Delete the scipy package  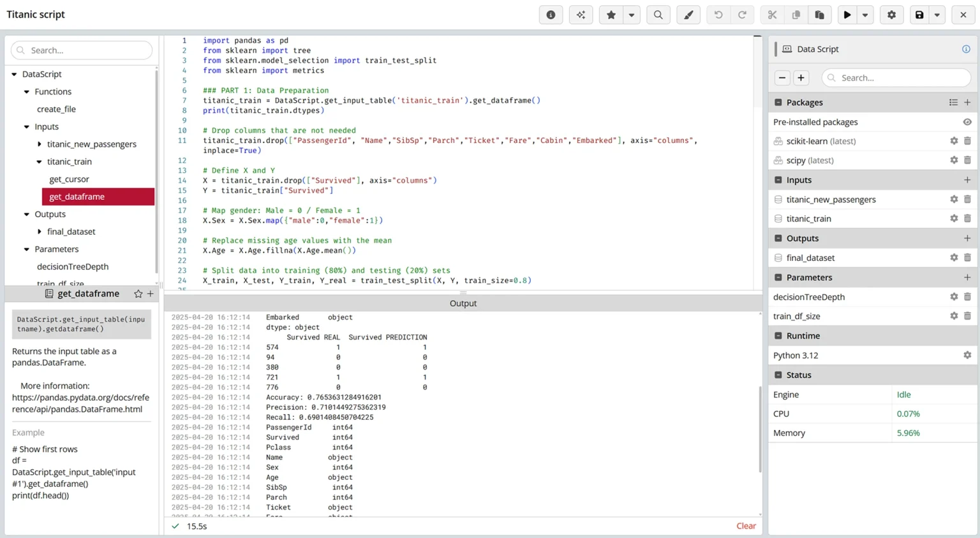pos(967,160)
